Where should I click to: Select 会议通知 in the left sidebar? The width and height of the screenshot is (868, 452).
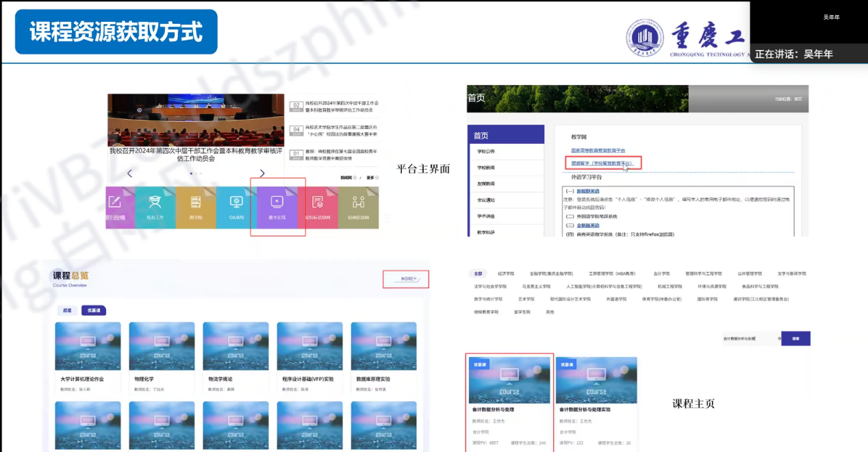[485, 200]
